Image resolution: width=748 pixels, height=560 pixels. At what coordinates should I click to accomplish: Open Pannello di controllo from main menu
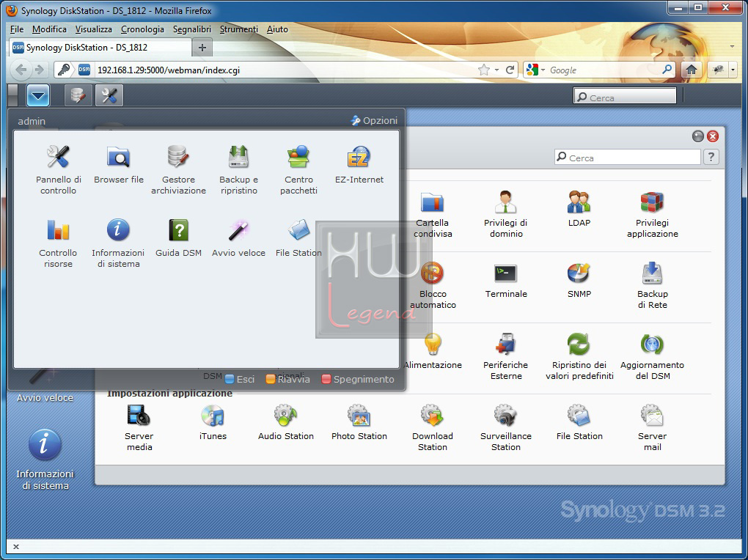click(58, 169)
